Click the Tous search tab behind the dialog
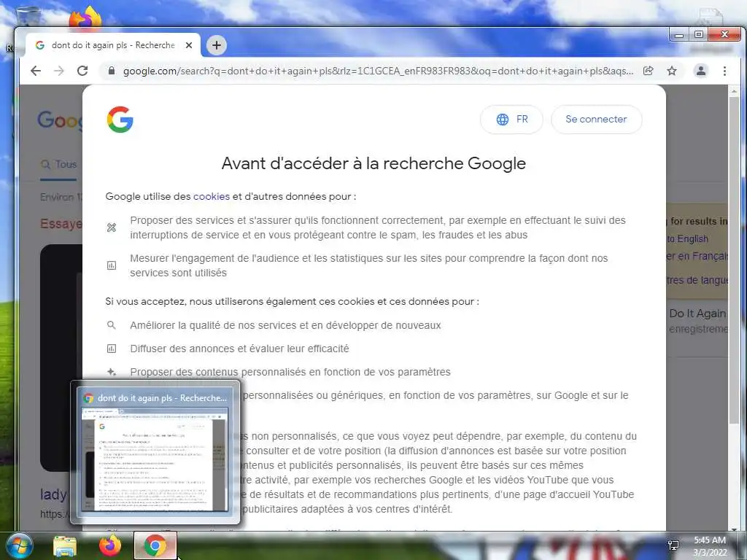This screenshot has width=747, height=560. pyautogui.click(x=58, y=164)
